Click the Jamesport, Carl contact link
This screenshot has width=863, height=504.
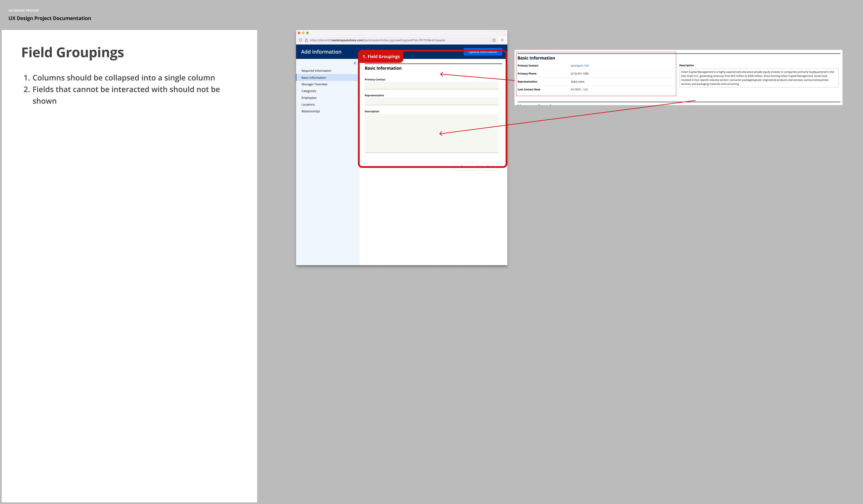point(580,66)
